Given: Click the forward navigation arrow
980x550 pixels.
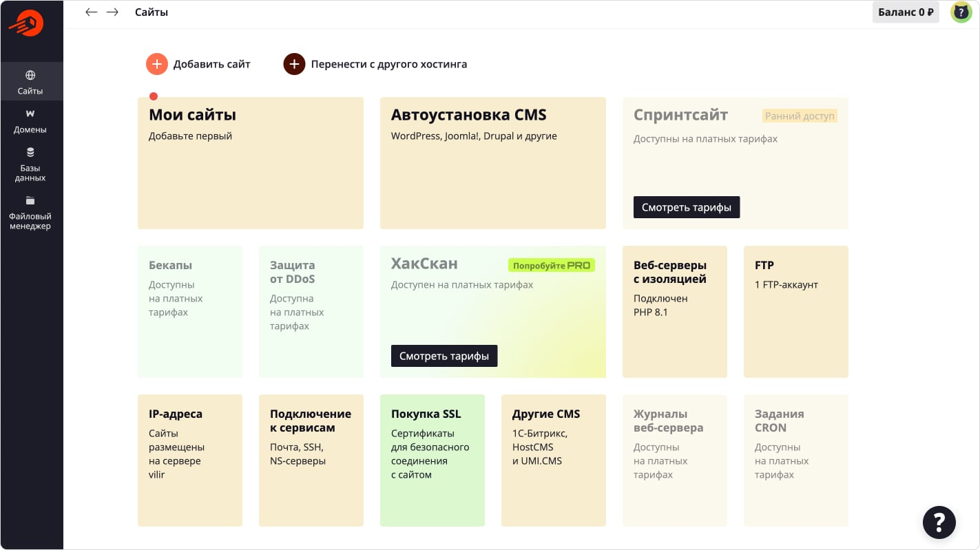Looking at the screenshot, I should pos(113,12).
